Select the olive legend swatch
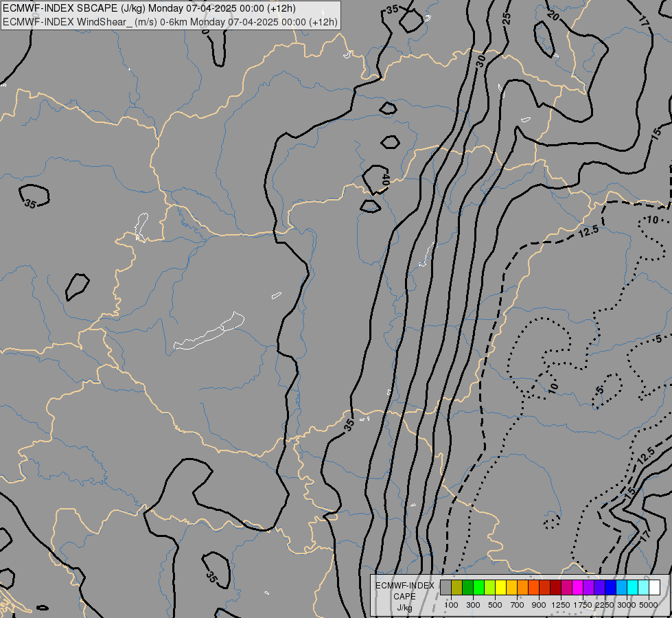The width and height of the screenshot is (672, 618). pyautogui.click(x=457, y=588)
